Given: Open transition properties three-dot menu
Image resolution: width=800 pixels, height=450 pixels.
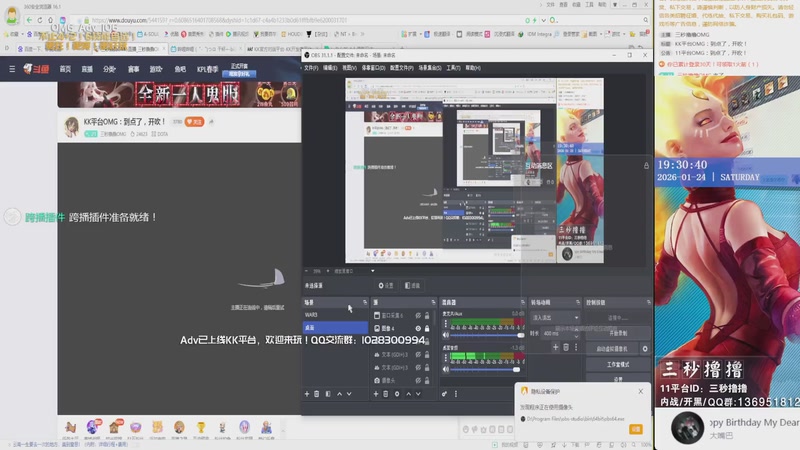Looking at the screenshot, I should coord(576,347).
